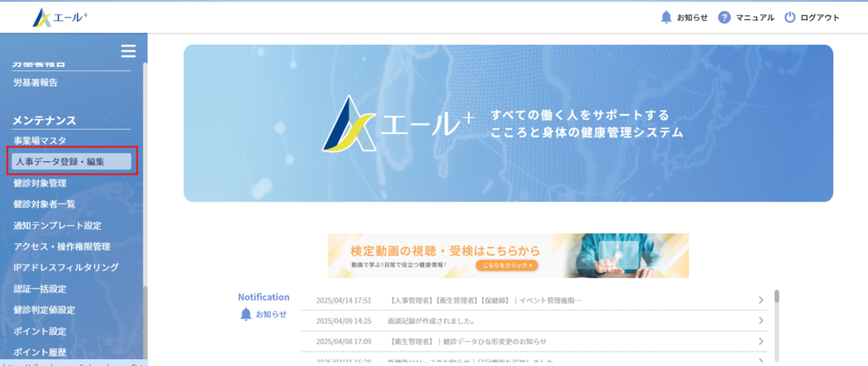Open 労基署報告 in sidebar
This screenshot has width=868, height=366.
[36, 83]
